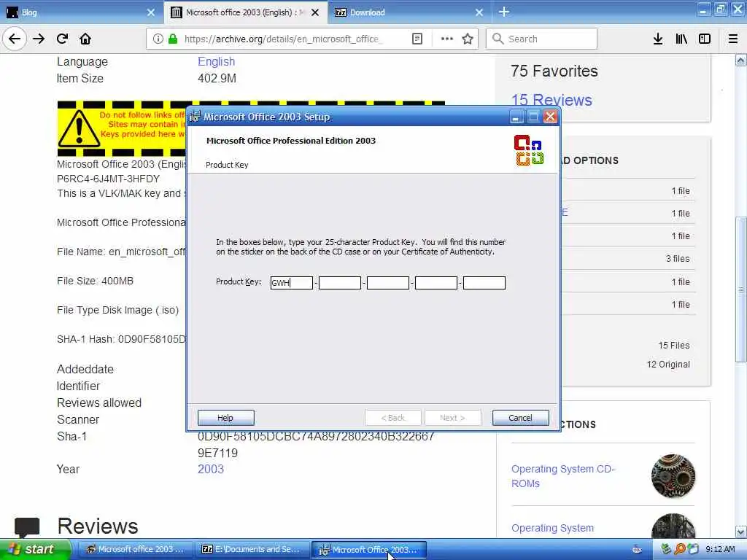Cancel the Office 2003 Setup
This screenshot has height=560, width=747.
520,418
